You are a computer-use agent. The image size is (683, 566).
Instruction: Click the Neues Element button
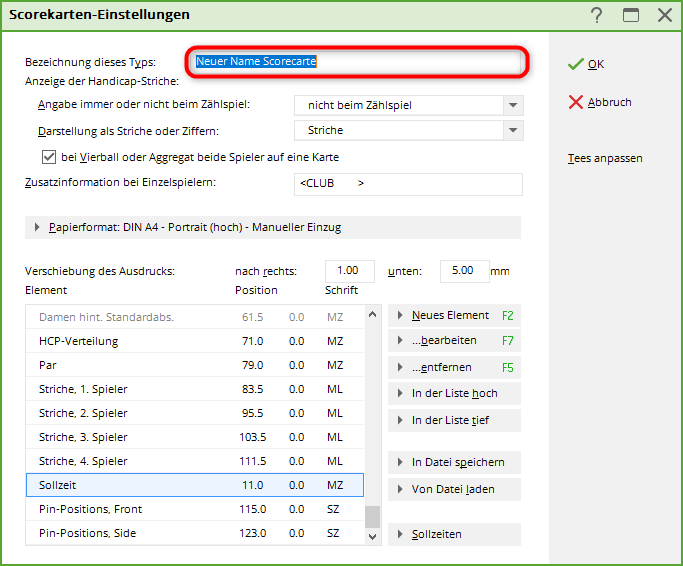(x=453, y=315)
